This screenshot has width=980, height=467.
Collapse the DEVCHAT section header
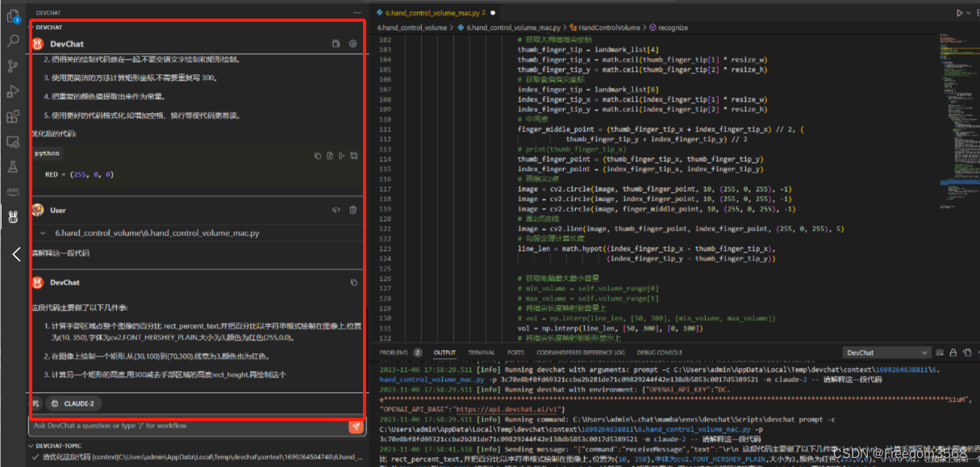pos(48,27)
